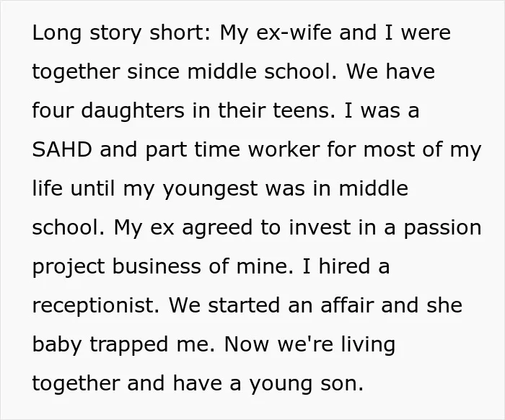Screen dimensions: 505x420
Task: Click the words "most of my"
Action: click(x=422, y=150)
